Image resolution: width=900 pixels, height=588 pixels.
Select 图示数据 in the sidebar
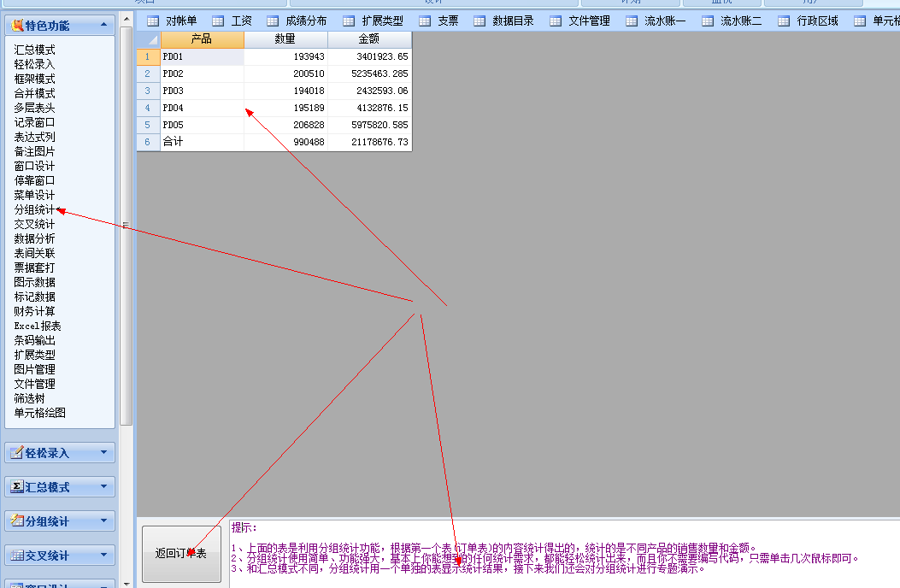[x=35, y=282]
